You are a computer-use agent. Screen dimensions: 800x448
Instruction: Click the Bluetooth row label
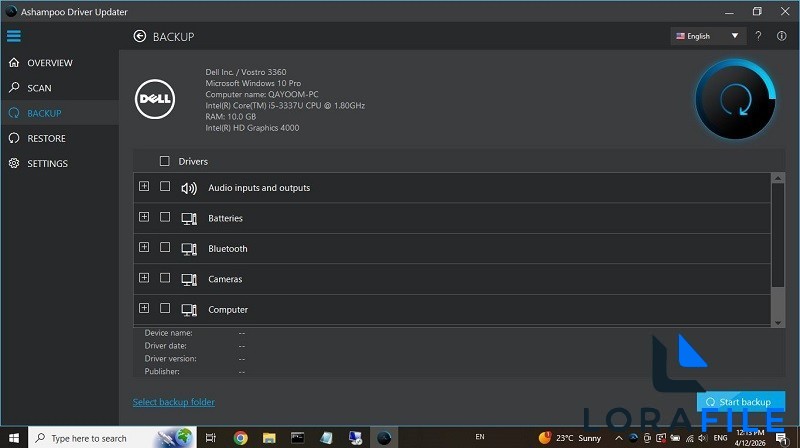228,249
